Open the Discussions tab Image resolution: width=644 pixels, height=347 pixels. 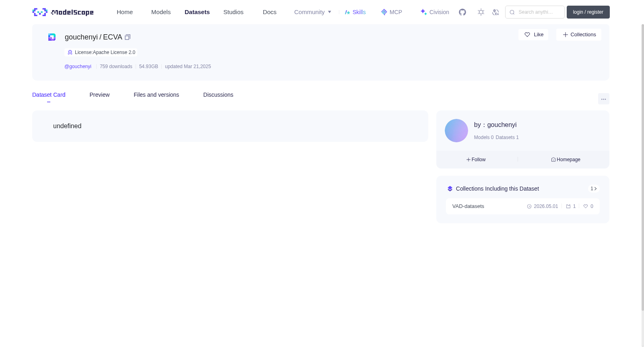pyautogui.click(x=218, y=95)
